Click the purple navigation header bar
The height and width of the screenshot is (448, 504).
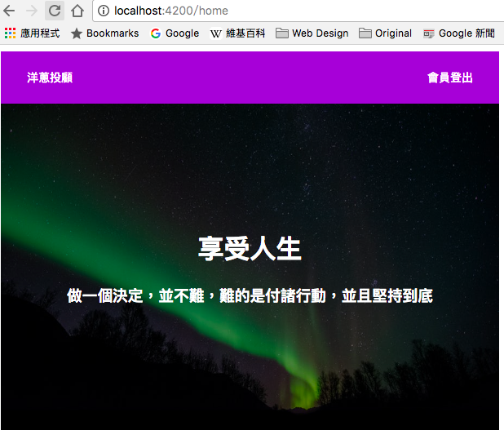(x=250, y=78)
